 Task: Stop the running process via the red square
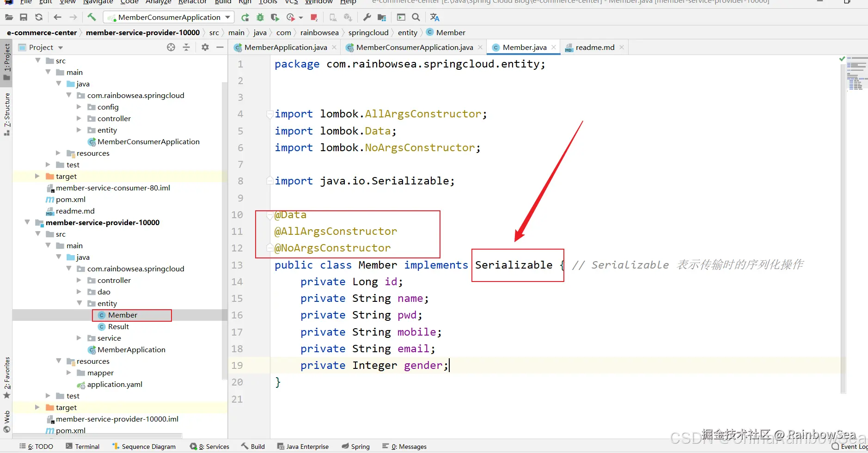[x=314, y=18]
